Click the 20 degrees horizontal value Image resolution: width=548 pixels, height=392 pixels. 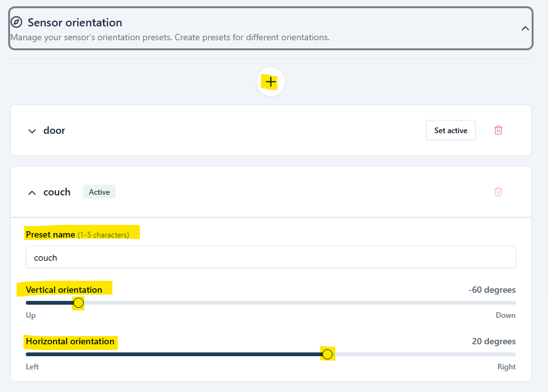[x=493, y=341]
